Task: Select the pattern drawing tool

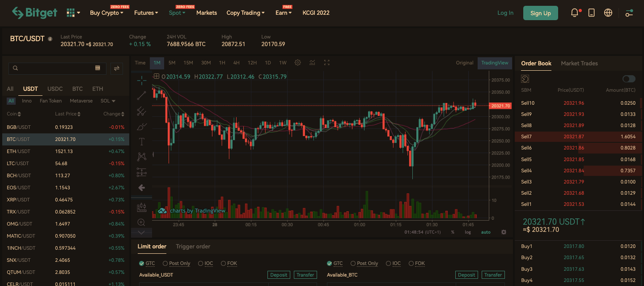Action: [x=141, y=157]
